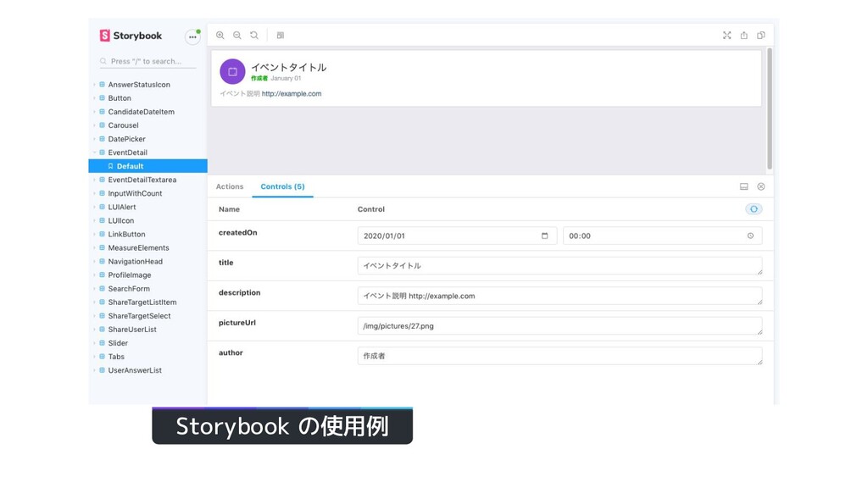The image size is (868, 488).
Task: Open SearchForm in the sidebar
Action: coord(129,288)
